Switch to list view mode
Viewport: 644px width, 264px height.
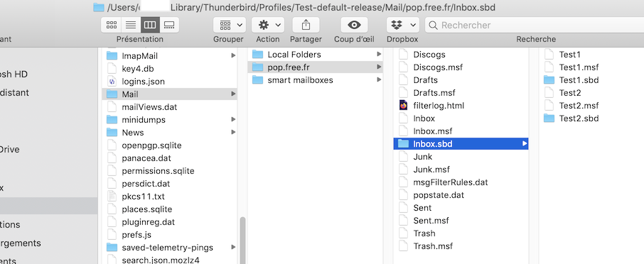pyautogui.click(x=131, y=25)
